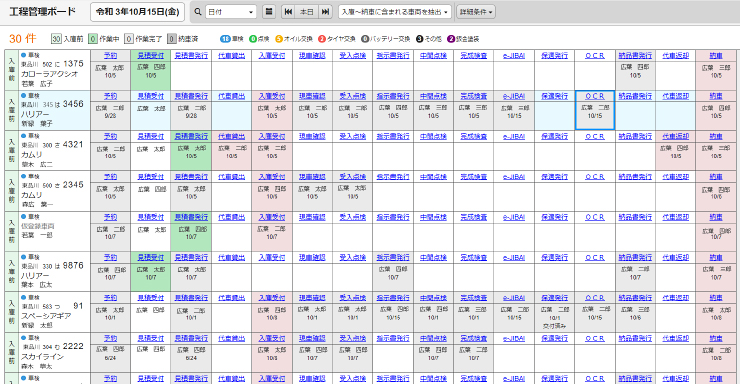The width and height of the screenshot is (740, 386).
Task: Click 納車 10/5 cell for vehicle 1375
Action: [716, 75]
